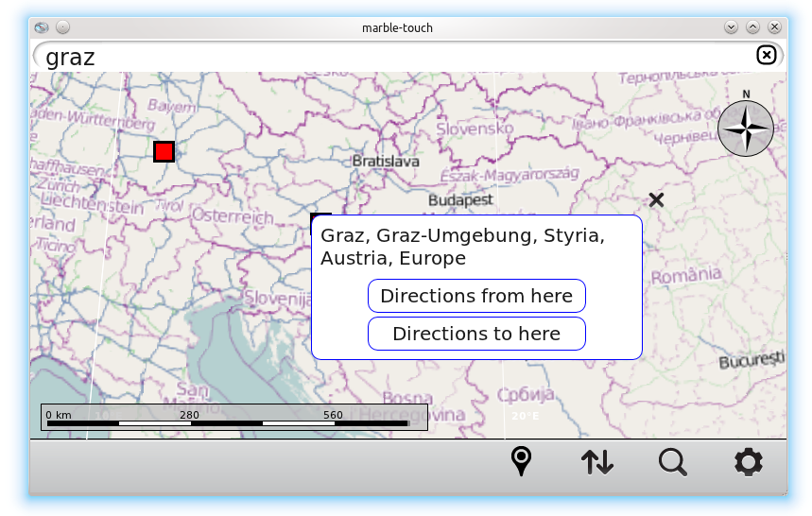Image resolution: width=812 pixels, height=516 pixels.
Task: Maximize the marble-touch window
Action: 752,27
